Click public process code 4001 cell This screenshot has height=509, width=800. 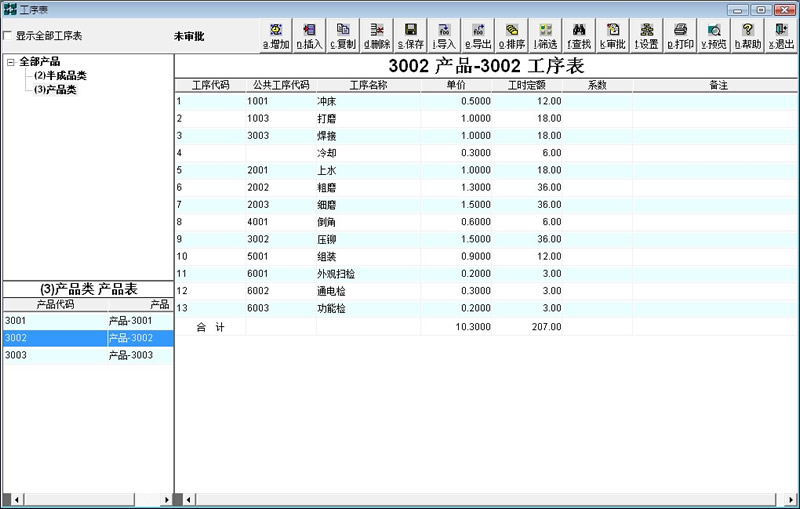click(281, 222)
